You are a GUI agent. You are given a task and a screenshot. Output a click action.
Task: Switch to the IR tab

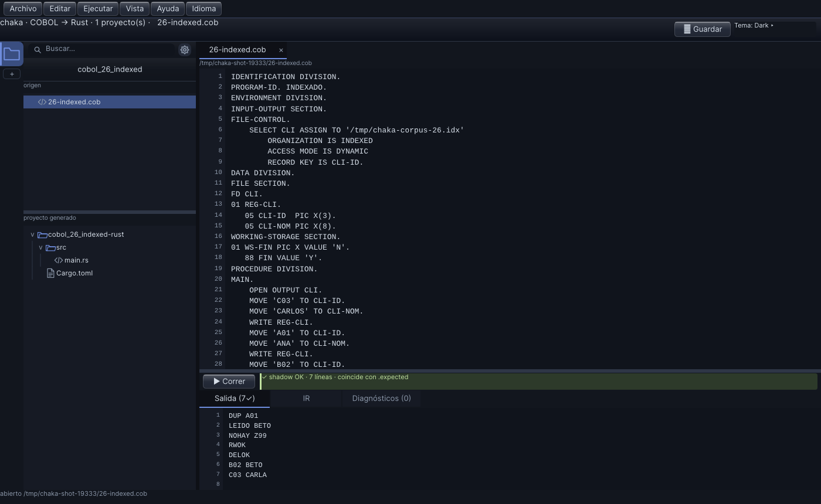coord(306,399)
